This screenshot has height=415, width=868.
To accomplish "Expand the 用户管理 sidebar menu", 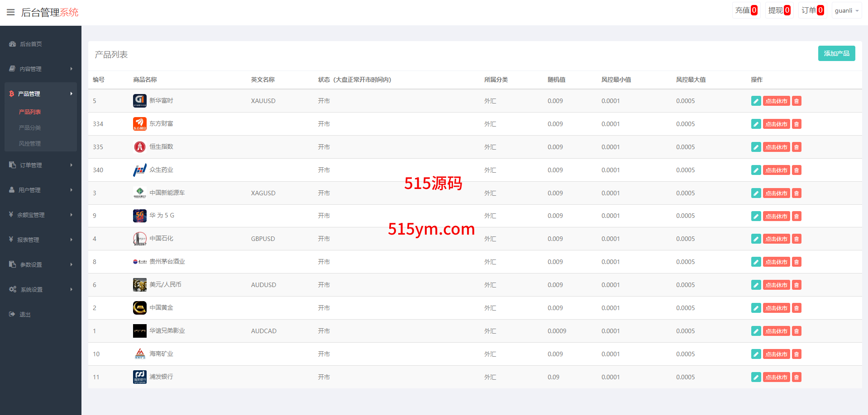I will [40, 190].
